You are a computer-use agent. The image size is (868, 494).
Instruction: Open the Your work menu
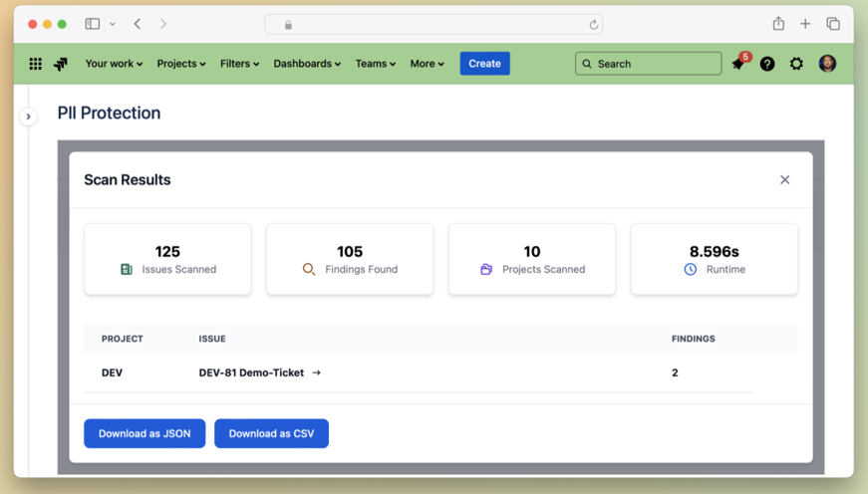point(114,64)
